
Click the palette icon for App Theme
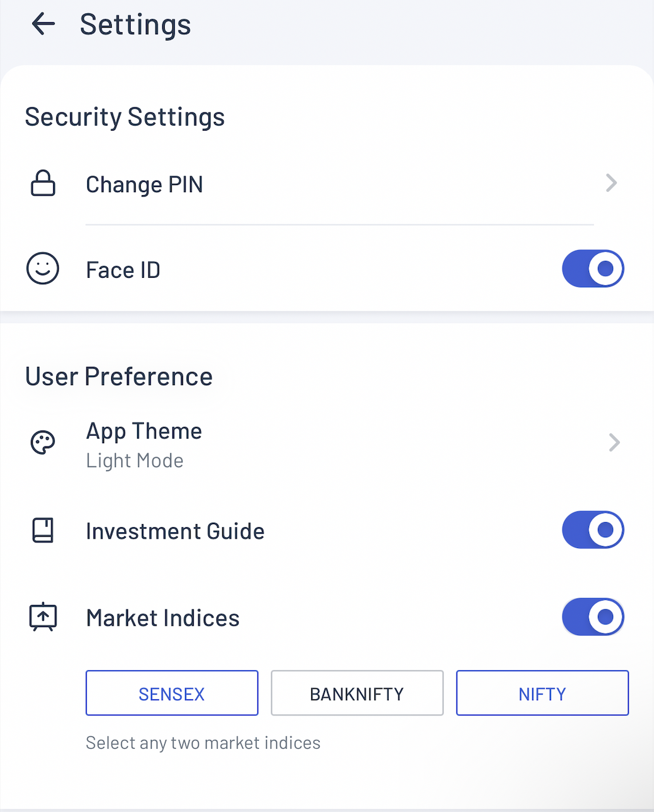pos(43,443)
